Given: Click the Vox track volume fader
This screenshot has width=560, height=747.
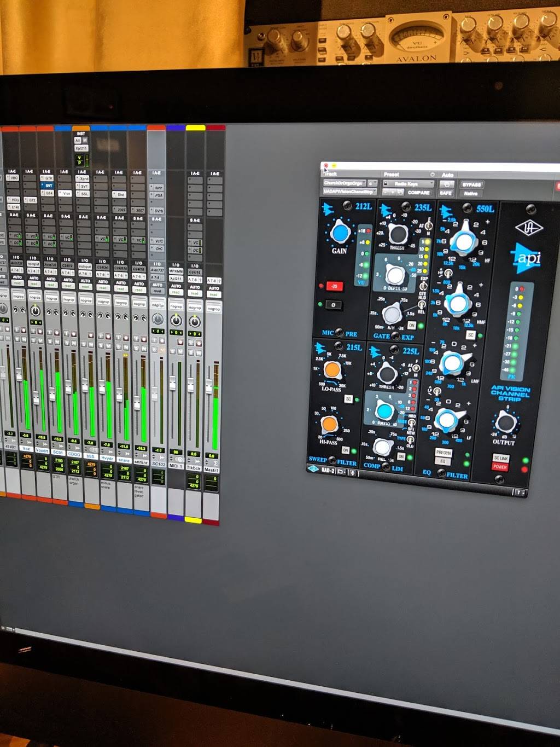Looking at the screenshot, I should (x=19, y=375).
